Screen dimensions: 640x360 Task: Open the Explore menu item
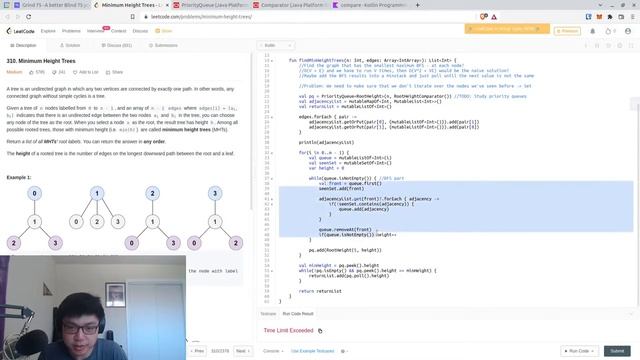pyautogui.click(x=48, y=31)
